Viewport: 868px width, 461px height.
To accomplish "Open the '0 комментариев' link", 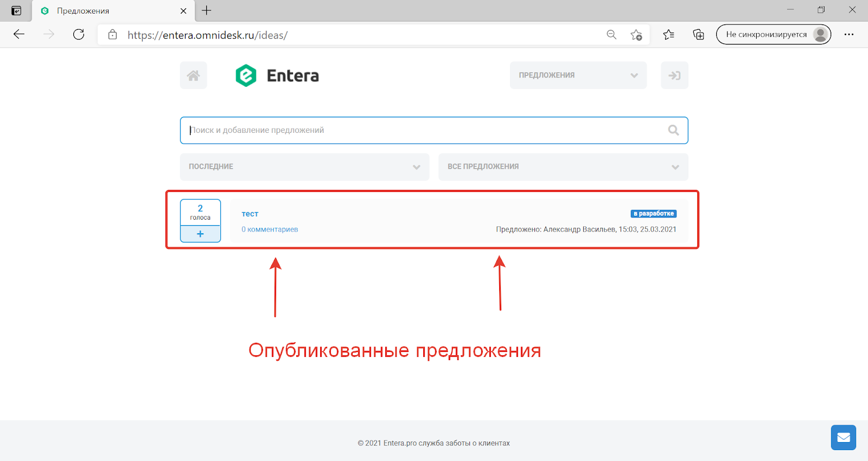I will pos(270,229).
